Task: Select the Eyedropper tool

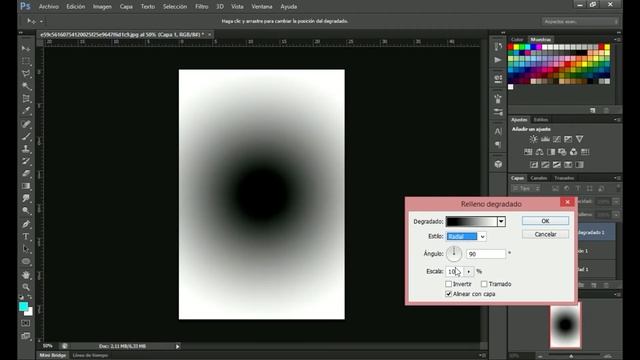Action: (x=26, y=111)
